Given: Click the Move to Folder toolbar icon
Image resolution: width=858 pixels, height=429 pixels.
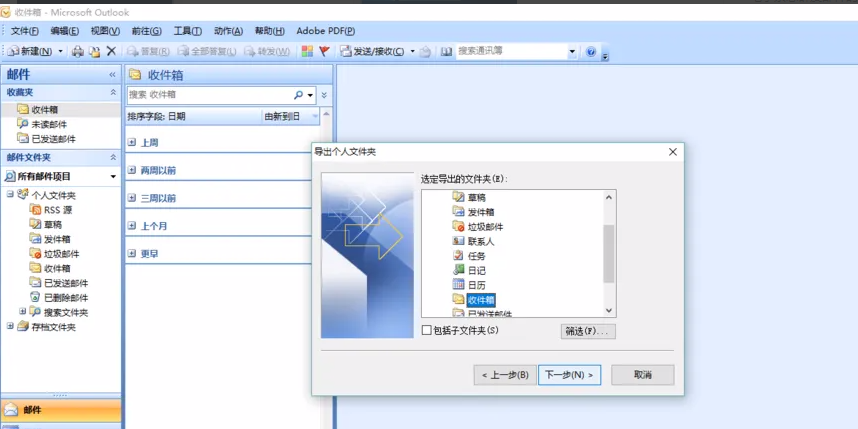Looking at the screenshot, I should pyautogui.click(x=95, y=51).
